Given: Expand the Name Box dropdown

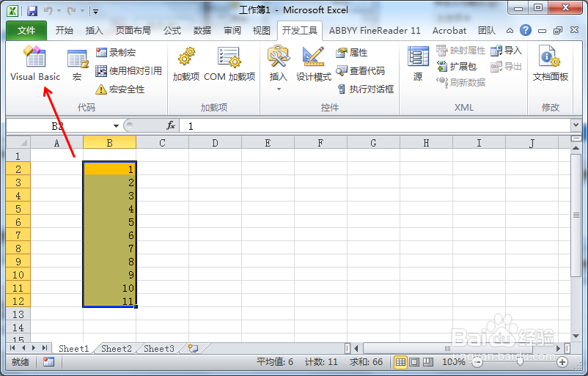Looking at the screenshot, I should click(117, 126).
